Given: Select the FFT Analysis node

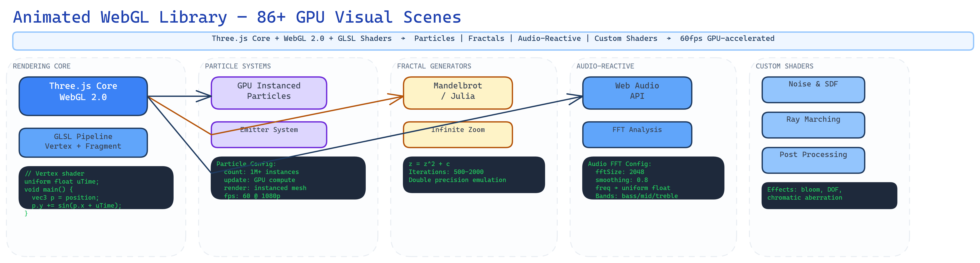Looking at the screenshot, I should click(x=637, y=135).
